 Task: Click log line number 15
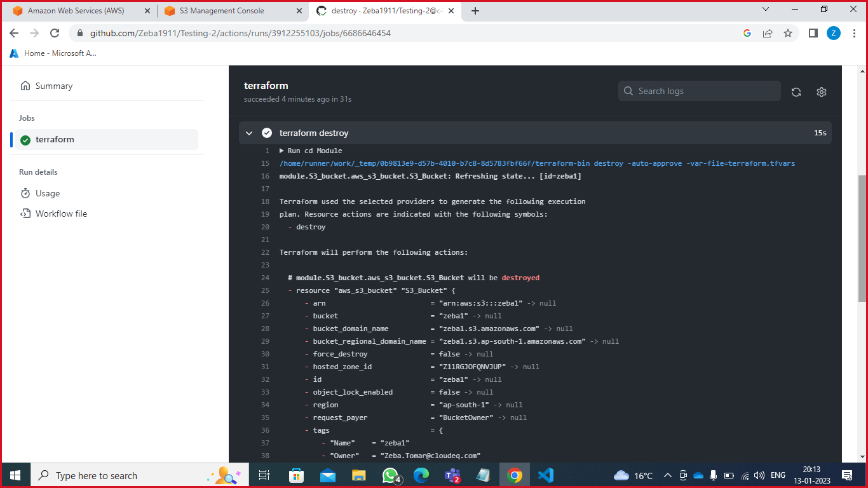click(x=266, y=163)
